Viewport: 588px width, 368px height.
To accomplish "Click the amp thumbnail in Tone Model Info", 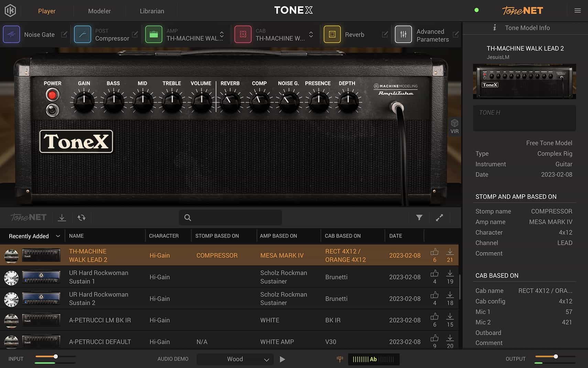I will tap(524, 82).
